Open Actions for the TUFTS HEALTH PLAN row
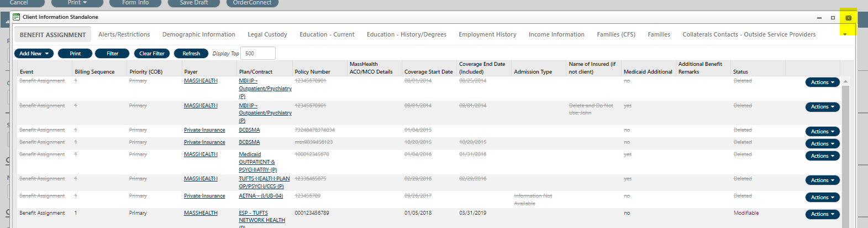 click(822, 180)
